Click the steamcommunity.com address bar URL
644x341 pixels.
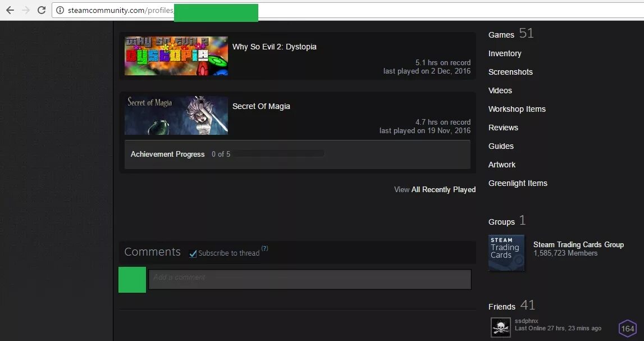(x=121, y=10)
